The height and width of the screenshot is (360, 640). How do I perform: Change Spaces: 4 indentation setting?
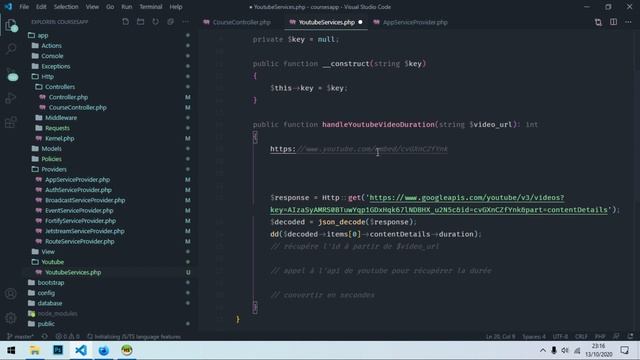pos(534,337)
